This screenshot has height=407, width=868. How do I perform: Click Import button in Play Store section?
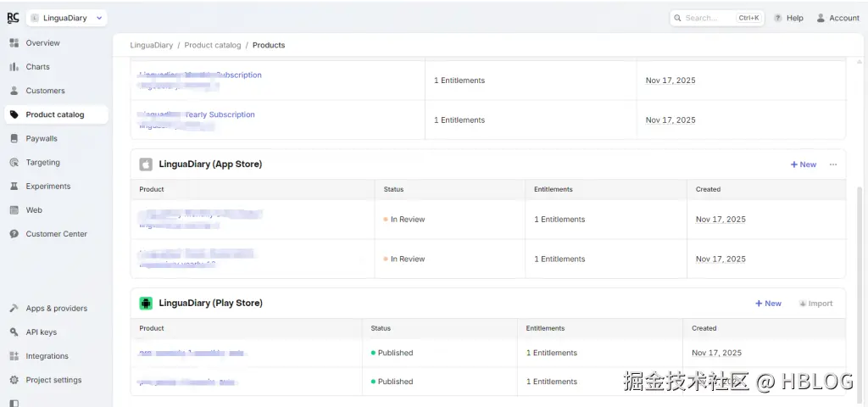coord(815,304)
